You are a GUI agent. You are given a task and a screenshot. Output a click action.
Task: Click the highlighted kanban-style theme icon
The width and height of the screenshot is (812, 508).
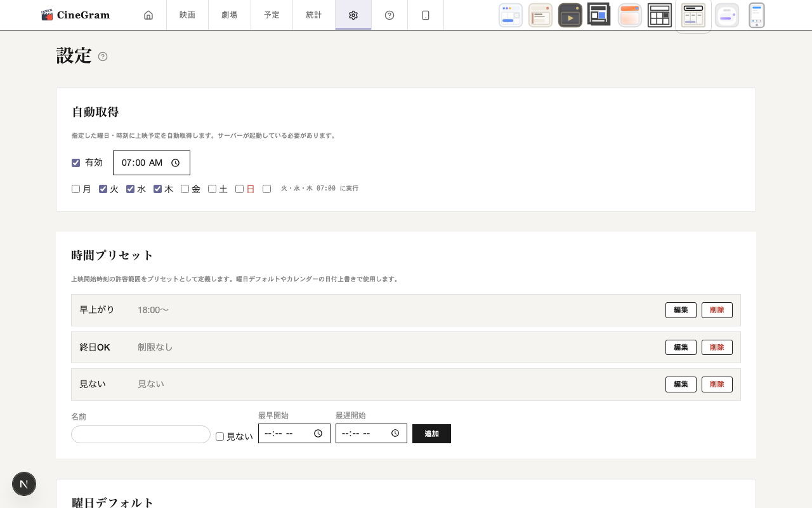click(x=693, y=15)
